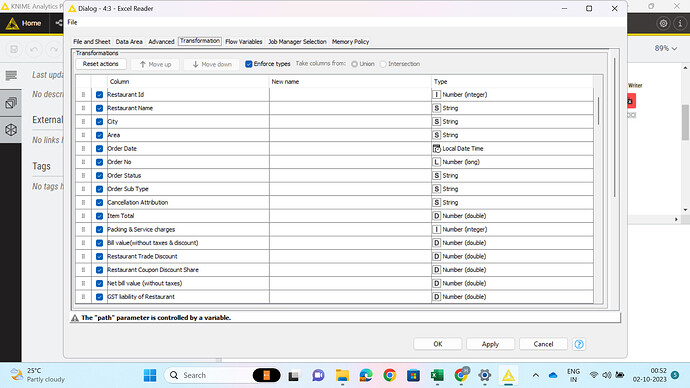Open the Settings gear in the taskbar

[x=484, y=375]
